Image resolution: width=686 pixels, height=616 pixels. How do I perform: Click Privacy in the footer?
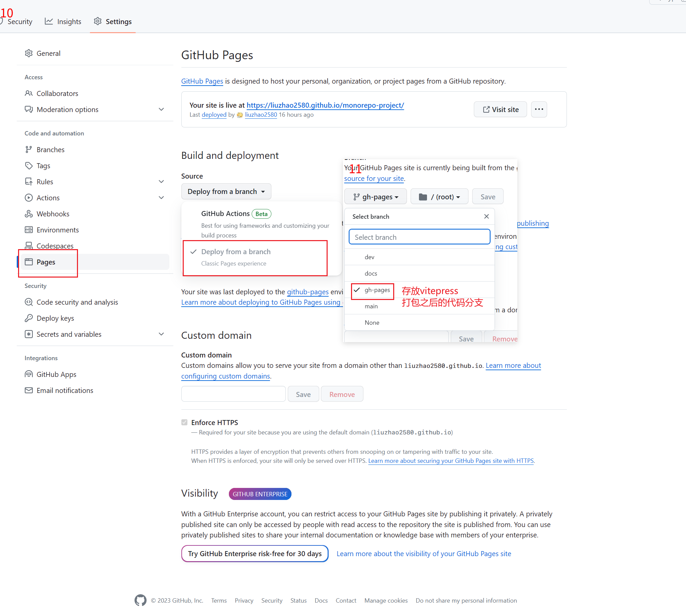pyautogui.click(x=244, y=600)
